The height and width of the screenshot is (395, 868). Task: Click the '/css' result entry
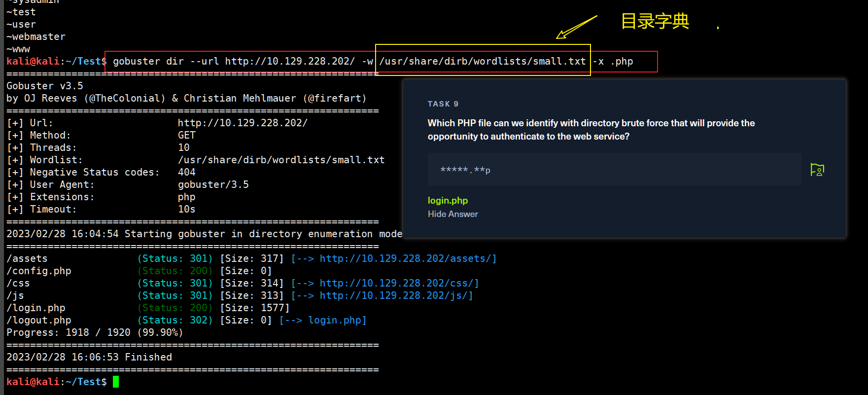pos(18,283)
